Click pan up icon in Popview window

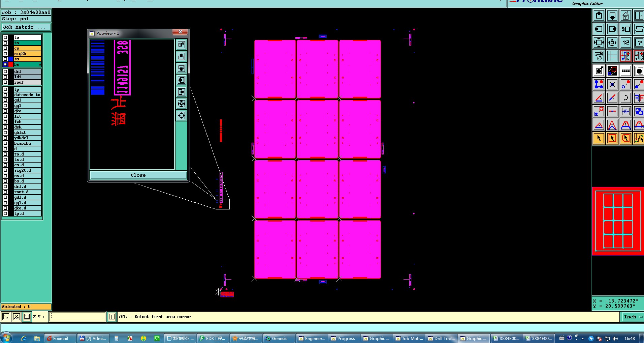click(182, 56)
